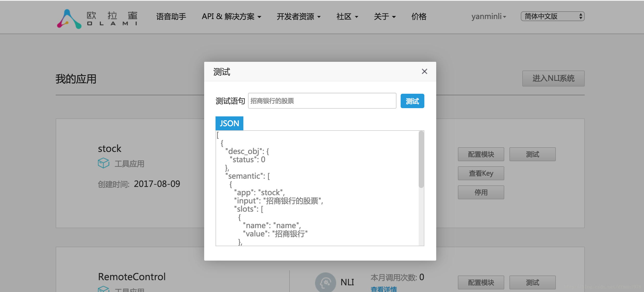
Task: Click the "input": "招商银行的股票" JSON line
Action: 279,201
